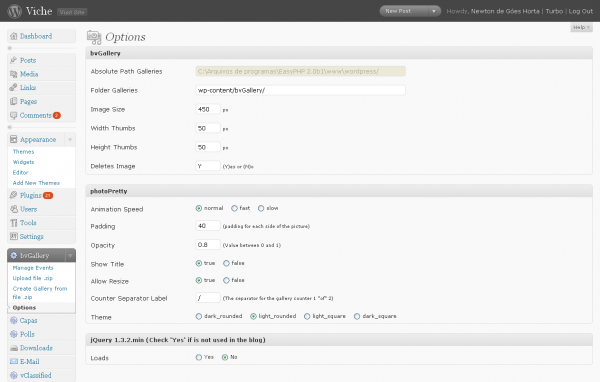The image size is (600, 382).
Task: Click the Log Out link
Action: point(580,11)
